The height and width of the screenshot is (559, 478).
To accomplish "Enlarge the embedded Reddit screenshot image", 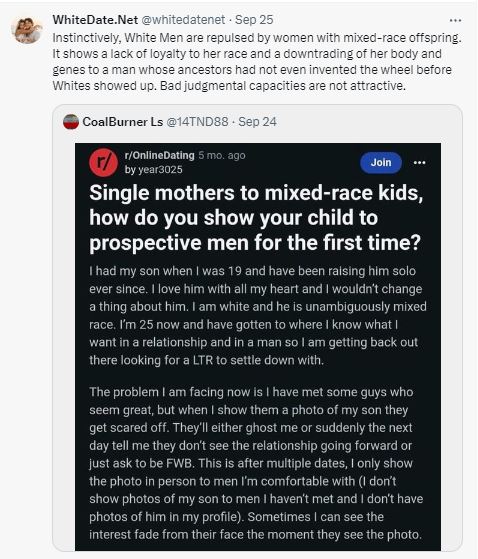I will 258,347.
